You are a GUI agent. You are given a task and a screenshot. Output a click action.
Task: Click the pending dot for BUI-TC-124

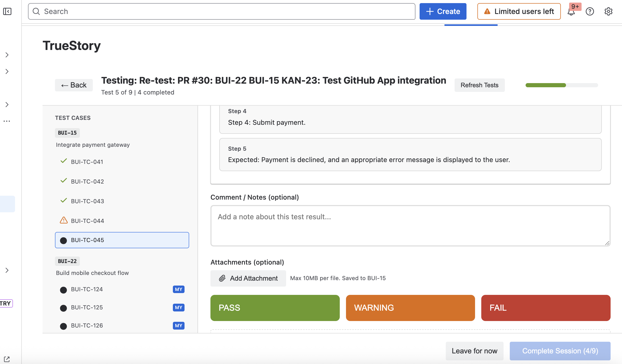click(x=63, y=290)
